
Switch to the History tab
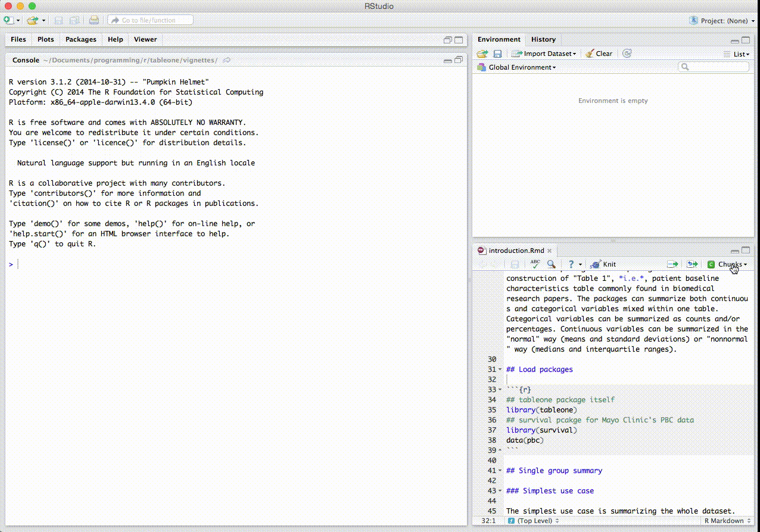(x=543, y=39)
